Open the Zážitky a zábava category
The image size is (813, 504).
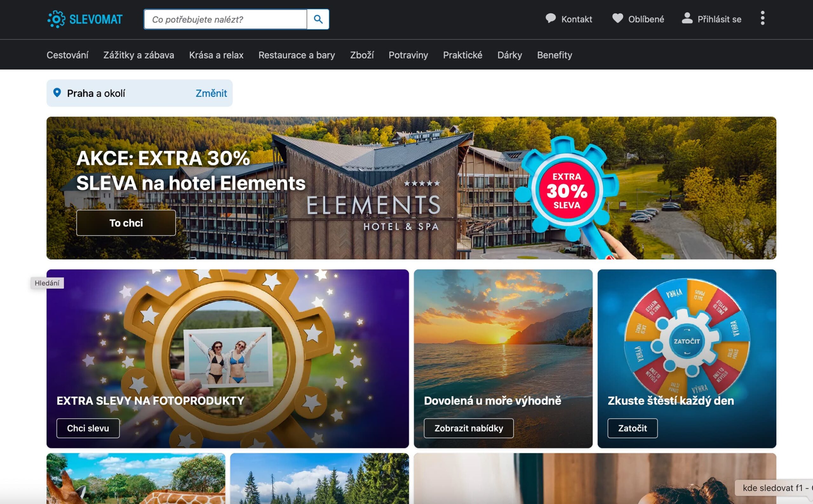tap(139, 55)
